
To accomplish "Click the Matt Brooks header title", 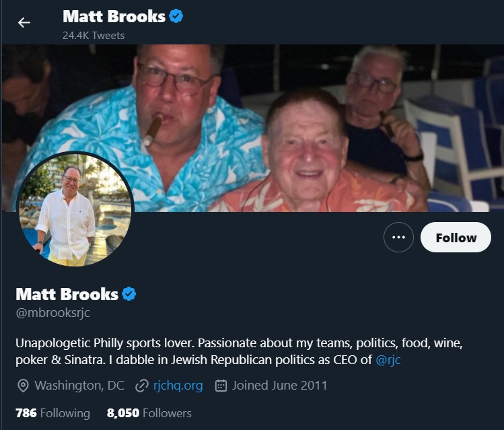I will [x=114, y=16].
